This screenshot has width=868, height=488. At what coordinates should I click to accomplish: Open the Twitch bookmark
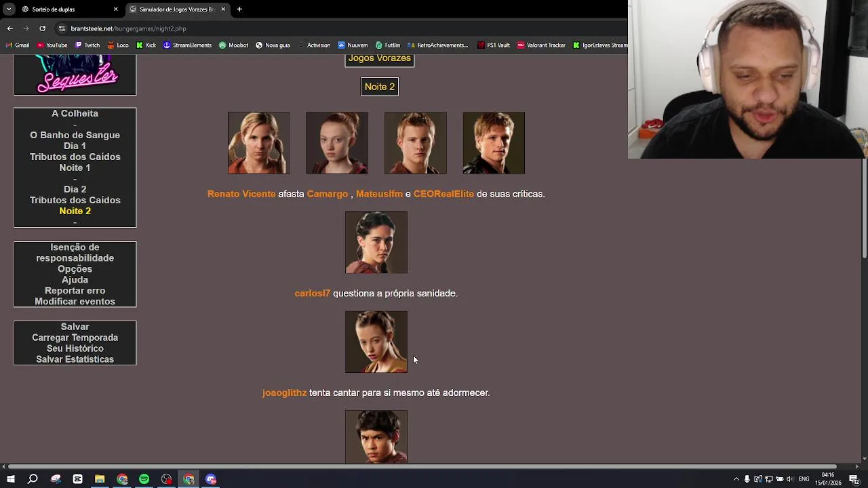[87, 45]
